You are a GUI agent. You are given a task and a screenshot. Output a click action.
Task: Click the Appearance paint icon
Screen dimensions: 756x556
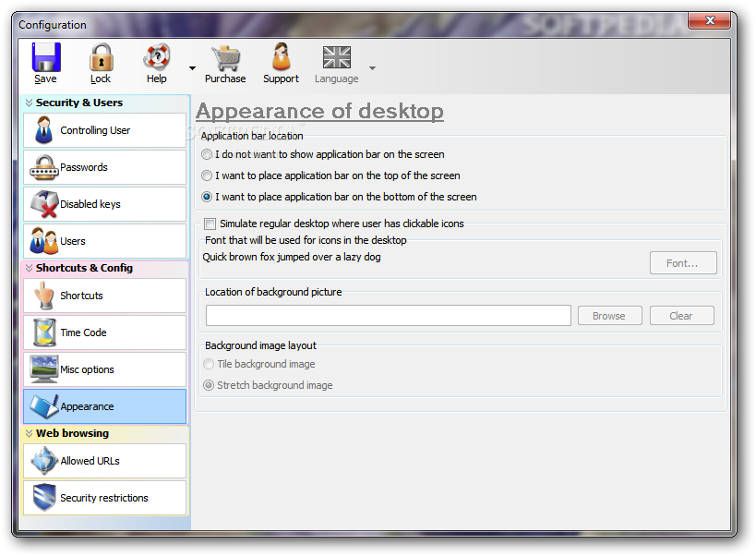(x=44, y=406)
